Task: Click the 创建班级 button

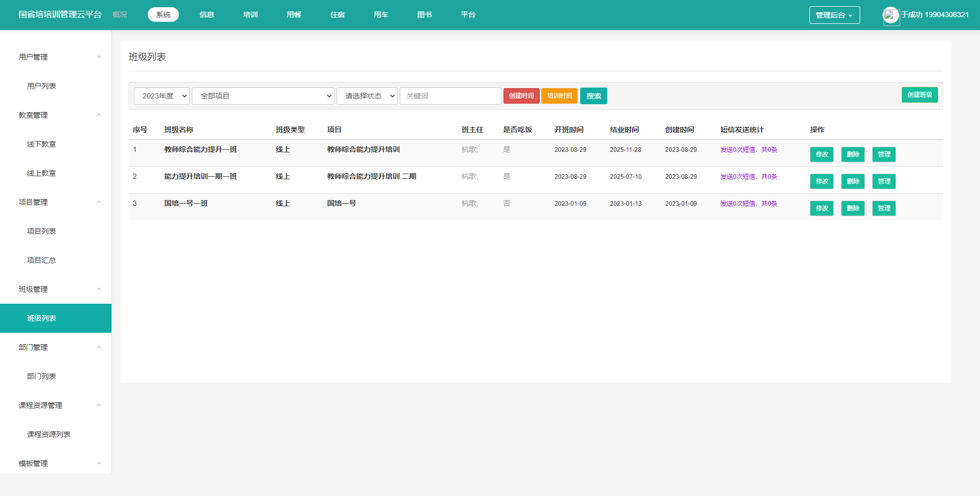Action: (x=919, y=95)
